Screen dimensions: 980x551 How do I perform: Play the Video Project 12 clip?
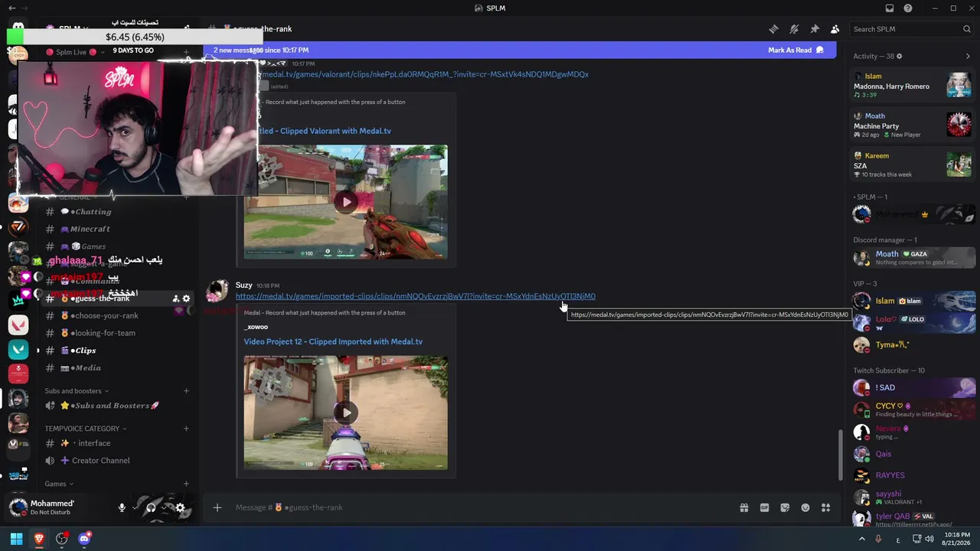click(346, 412)
